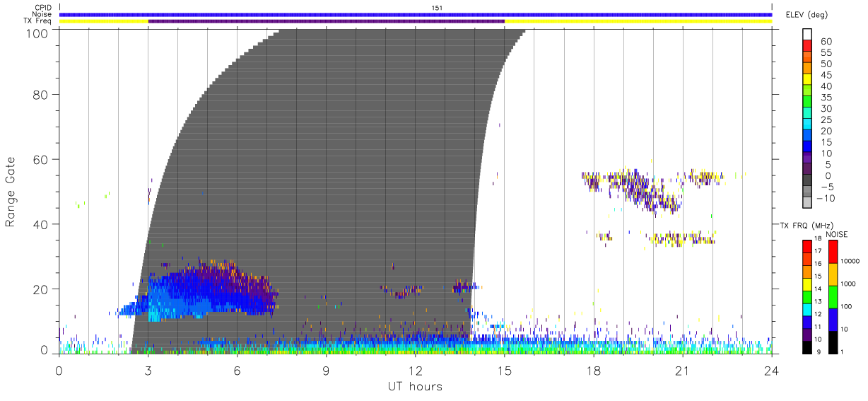Pick the white top segment of ELEV color bar
868x401 pixels.
point(807,34)
